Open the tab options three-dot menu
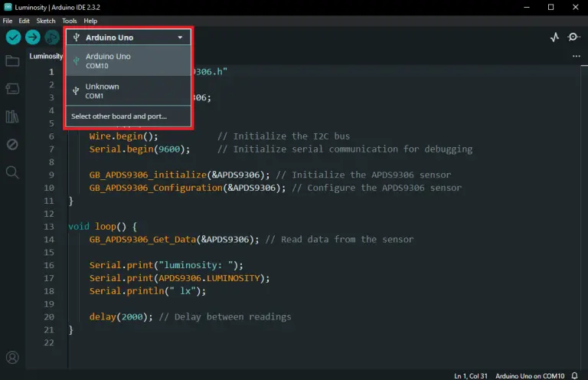The image size is (588, 380). 577,56
